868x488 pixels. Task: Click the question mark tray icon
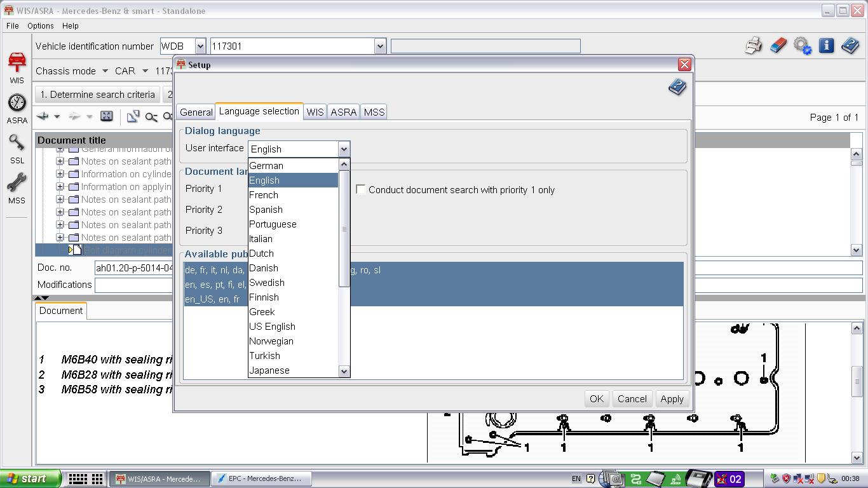click(591, 478)
